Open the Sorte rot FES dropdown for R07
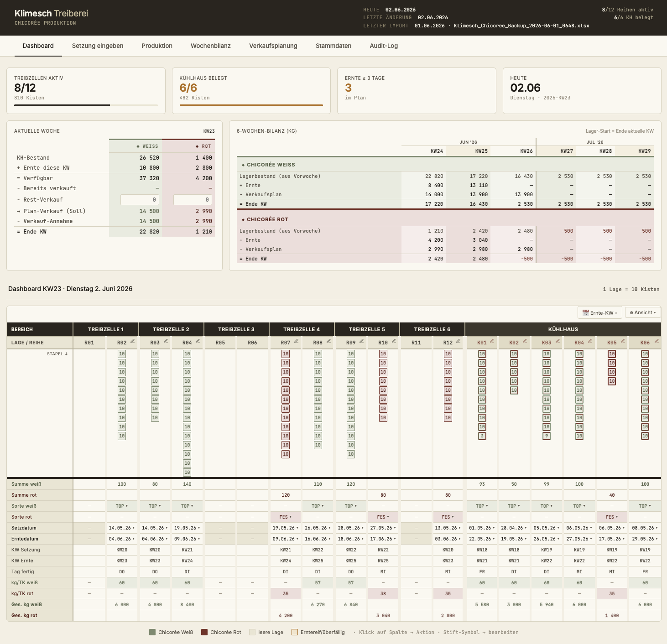This screenshot has width=667, height=644. point(286,517)
